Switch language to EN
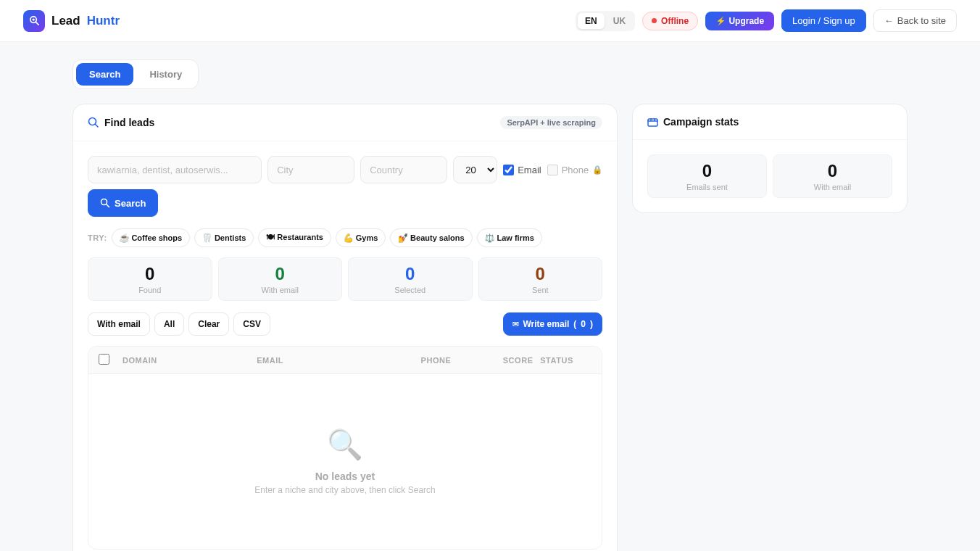Screen dimensions: 980x551 (591, 21)
